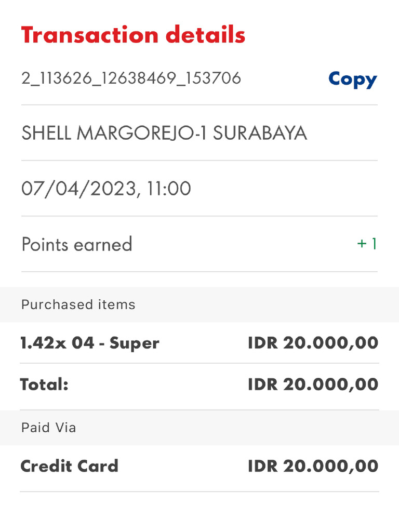The width and height of the screenshot is (399, 532).
Task: Tap the Total: label
Action: coord(44,384)
